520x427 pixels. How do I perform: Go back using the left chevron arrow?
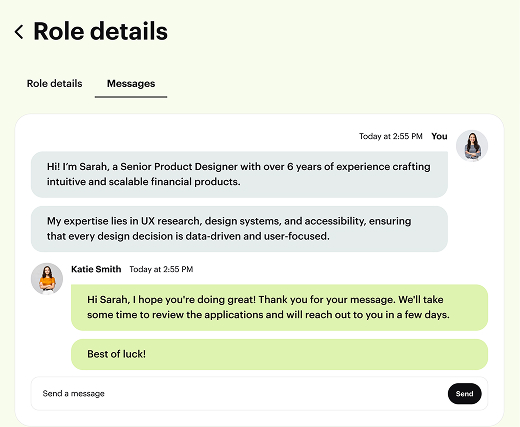tap(19, 32)
